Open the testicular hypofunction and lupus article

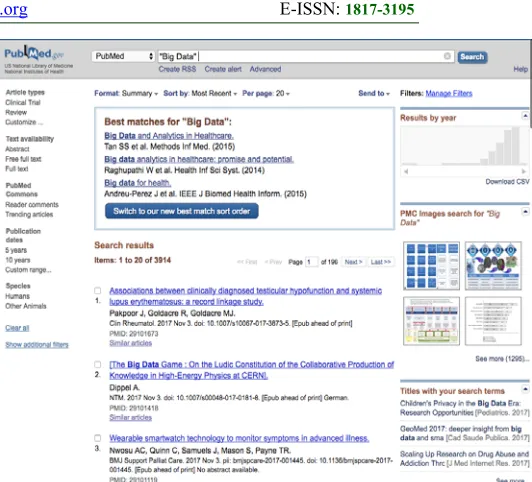[x=245, y=296]
